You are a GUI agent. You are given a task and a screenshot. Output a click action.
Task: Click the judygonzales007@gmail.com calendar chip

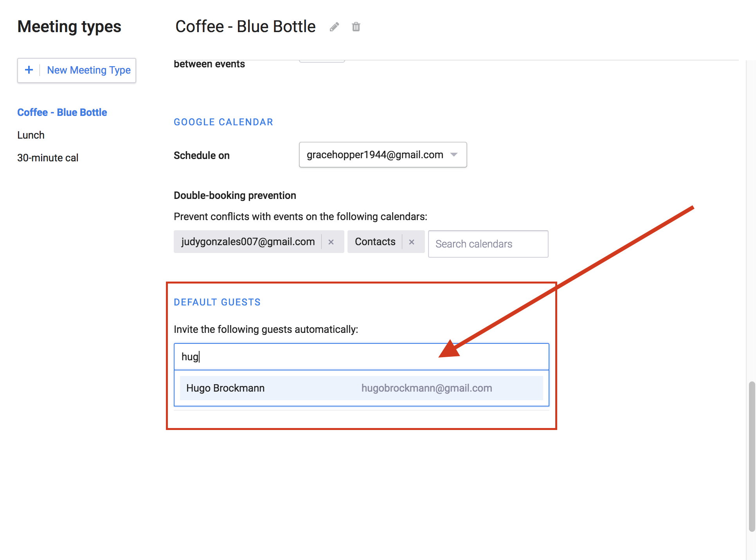point(248,242)
